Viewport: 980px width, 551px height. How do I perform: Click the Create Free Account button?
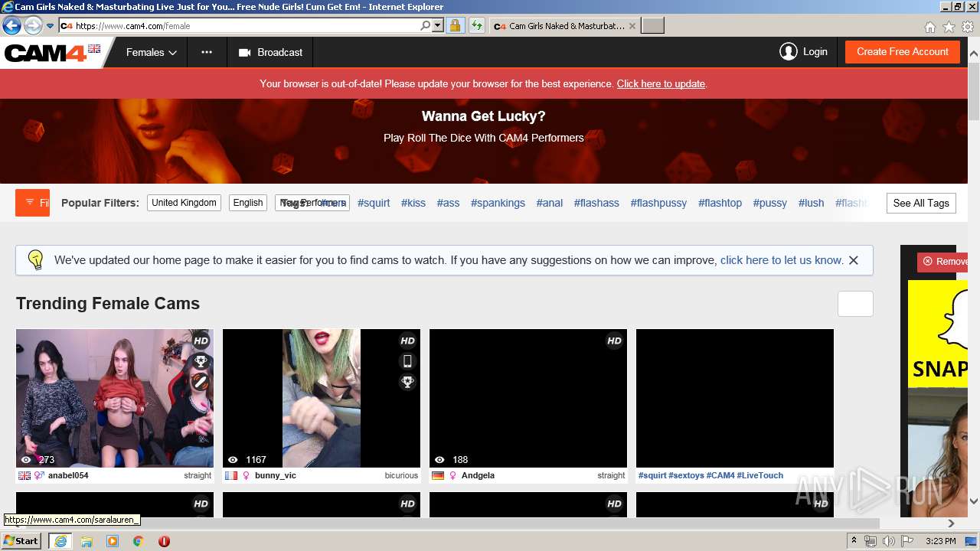pyautogui.click(x=903, y=52)
